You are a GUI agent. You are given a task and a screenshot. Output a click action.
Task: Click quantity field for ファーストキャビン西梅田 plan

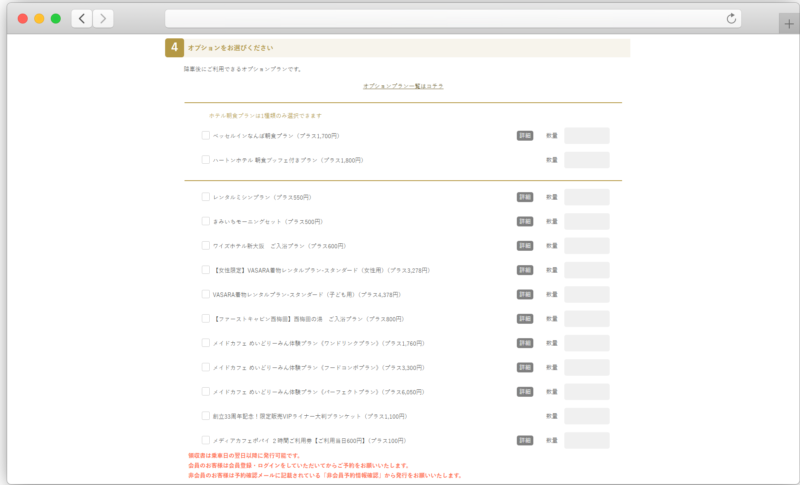(x=587, y=319)
